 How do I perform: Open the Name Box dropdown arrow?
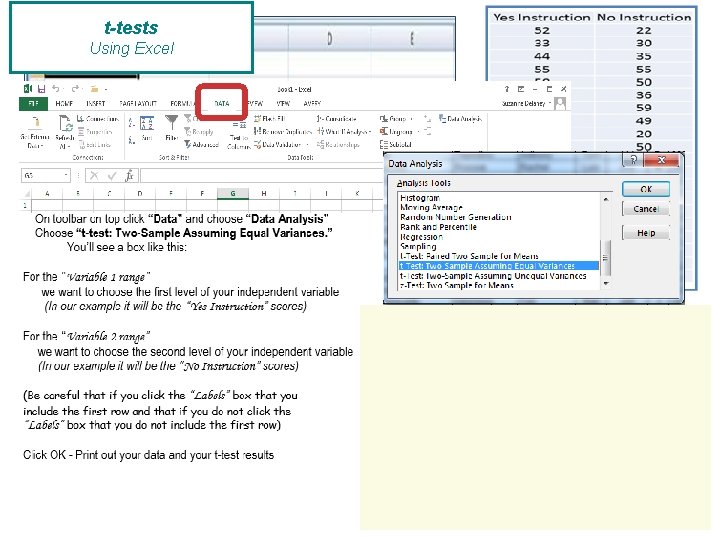[x=66, y=175]
